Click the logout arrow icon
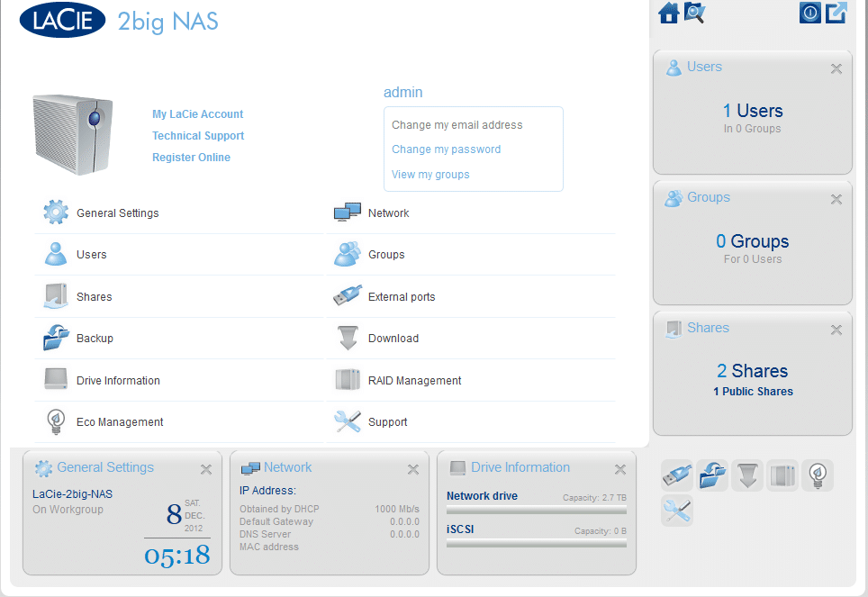868x597 pixels. 836,13
